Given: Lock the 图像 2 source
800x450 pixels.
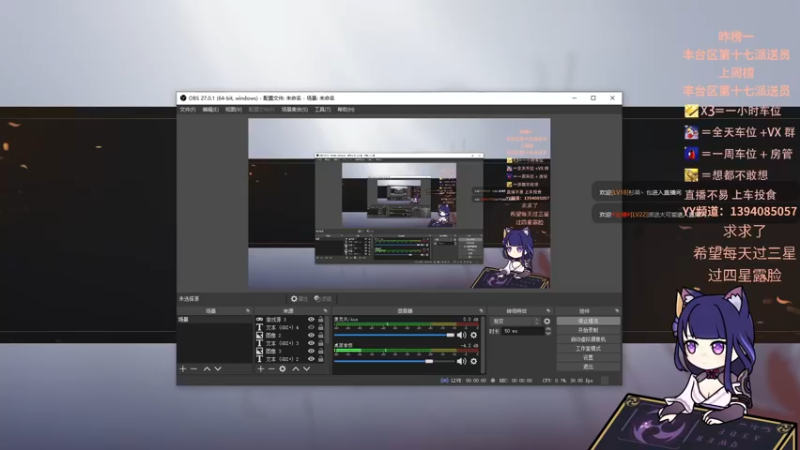Looking at the screenshot, I should click(321, 335).
